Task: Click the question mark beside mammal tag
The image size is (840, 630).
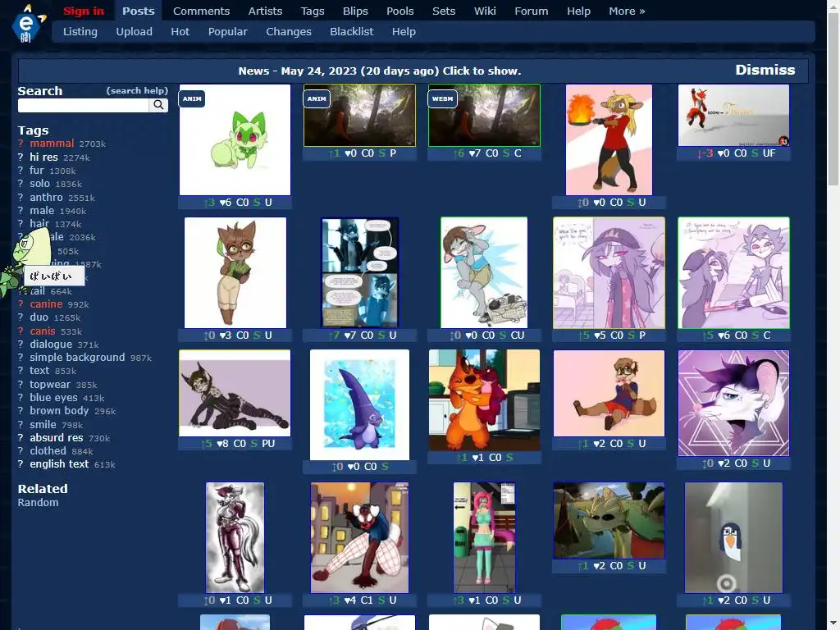Action: pyautogui.click(x=21, y=144)
